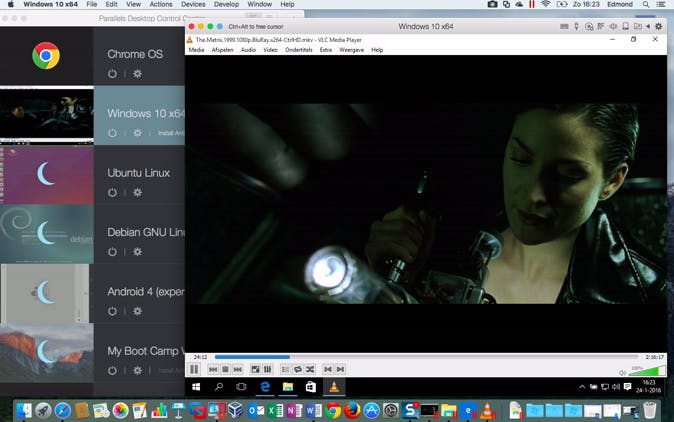
Task: Click VLC previous chapter button
Action: 328,369
